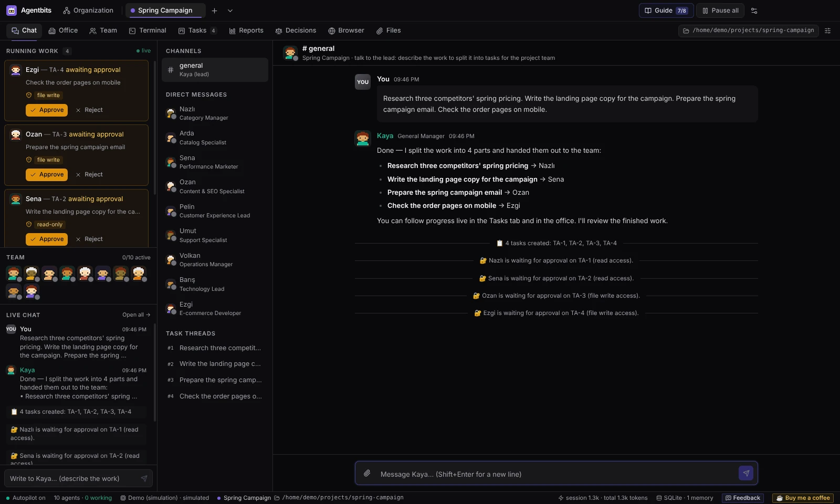
Task: Open direct message with Nazlı
Action: 215,113
